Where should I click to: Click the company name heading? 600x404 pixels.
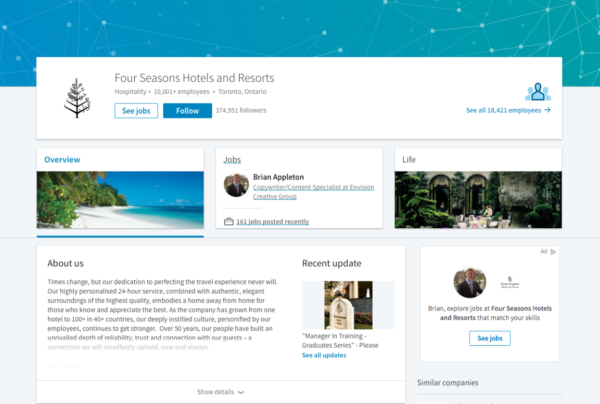pyautogui.click(x=194, y=78)
